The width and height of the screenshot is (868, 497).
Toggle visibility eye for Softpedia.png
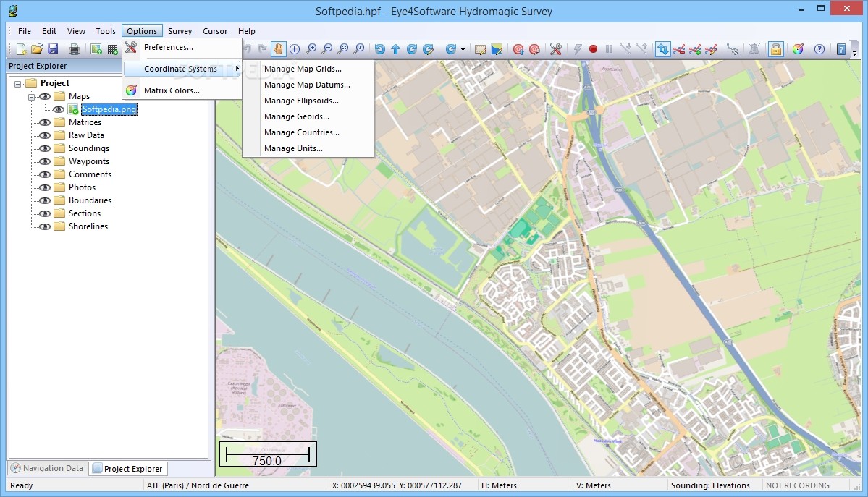click(58, 109)
